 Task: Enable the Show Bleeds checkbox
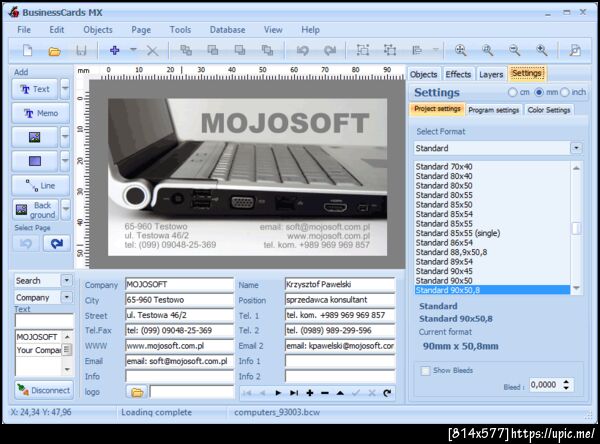coord(425,371)
